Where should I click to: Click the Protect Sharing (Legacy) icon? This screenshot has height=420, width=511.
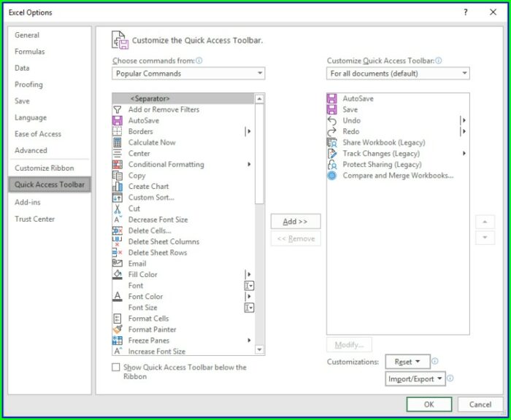tap(331, 164)
